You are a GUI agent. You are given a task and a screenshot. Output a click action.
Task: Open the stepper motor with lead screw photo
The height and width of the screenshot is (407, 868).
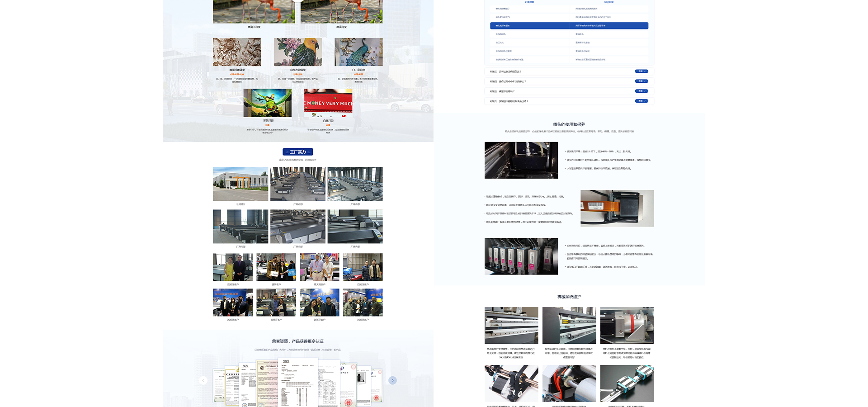tap(511, 383)
